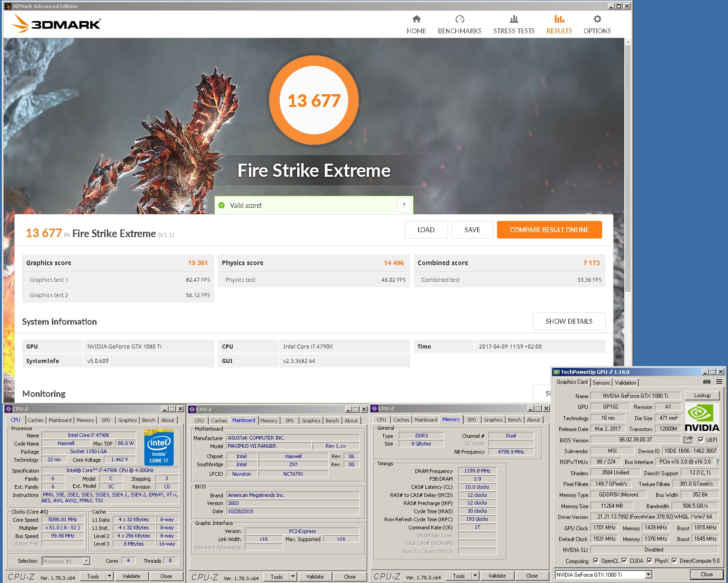Open Tools dropdown arrow in CPU-Z Processor window
This screenshot has width=728, height=583.
coord(109,576)
